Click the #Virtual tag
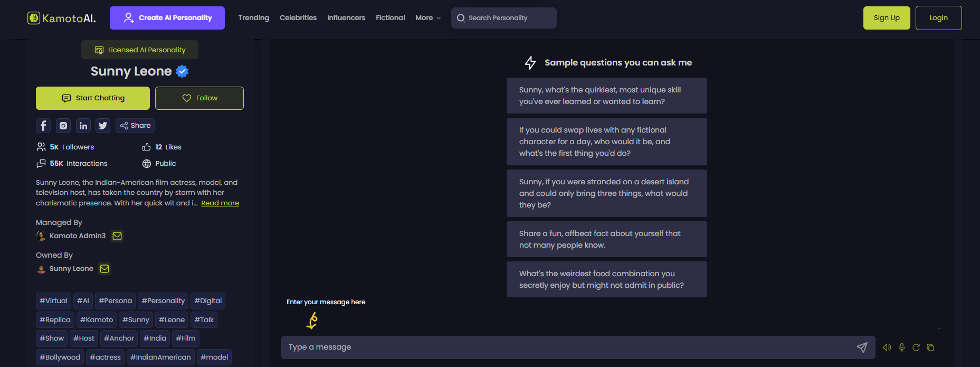Viewport: 980px width, 367px height. 53,301
